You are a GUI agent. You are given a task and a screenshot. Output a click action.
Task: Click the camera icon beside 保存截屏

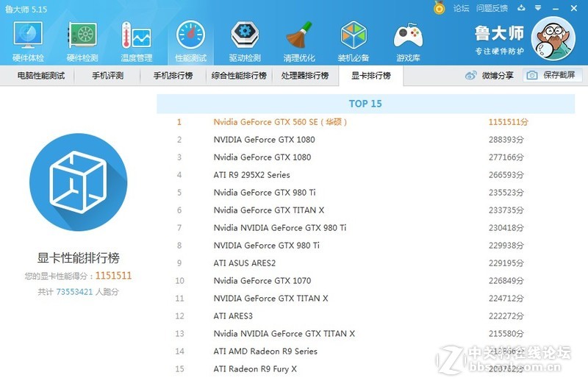pos(531,76)
